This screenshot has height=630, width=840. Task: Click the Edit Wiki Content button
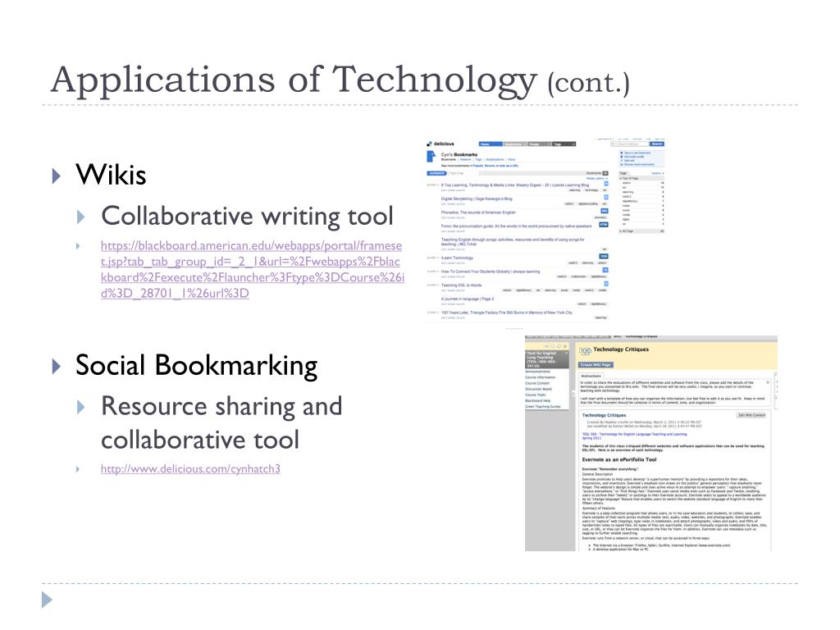751,415
